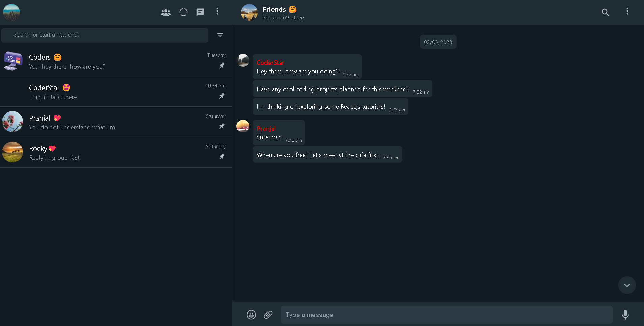Open the Pranjal conversation
Image resolution: width=644 pixels, height=326 pixels.
(x=101, y=122)
